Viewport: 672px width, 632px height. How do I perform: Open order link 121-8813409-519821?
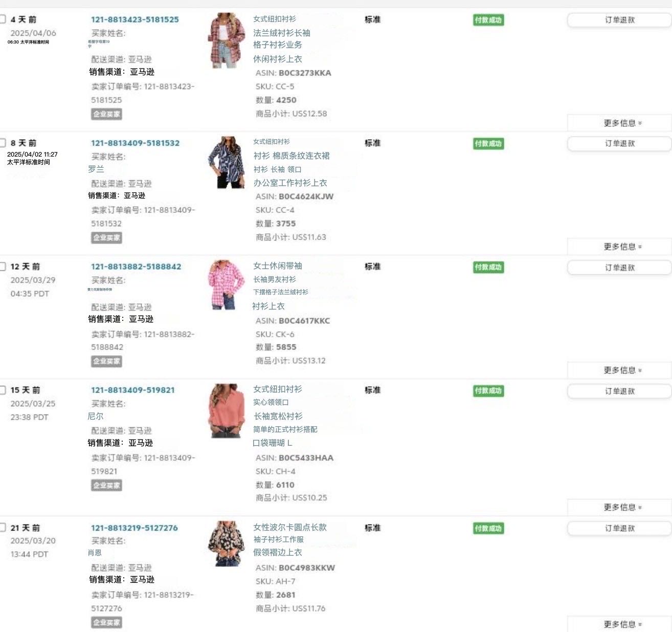(133, 390)
